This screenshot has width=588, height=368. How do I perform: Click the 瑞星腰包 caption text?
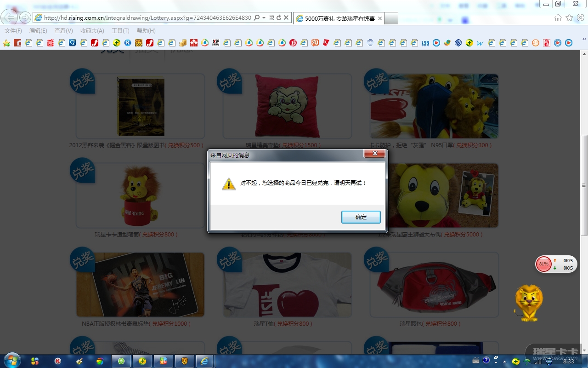pos(411,324)
